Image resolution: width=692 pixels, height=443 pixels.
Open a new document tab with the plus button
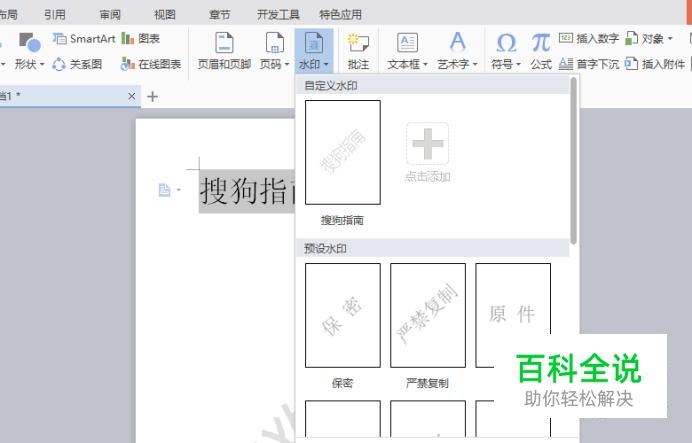click(x=152, y=96)
